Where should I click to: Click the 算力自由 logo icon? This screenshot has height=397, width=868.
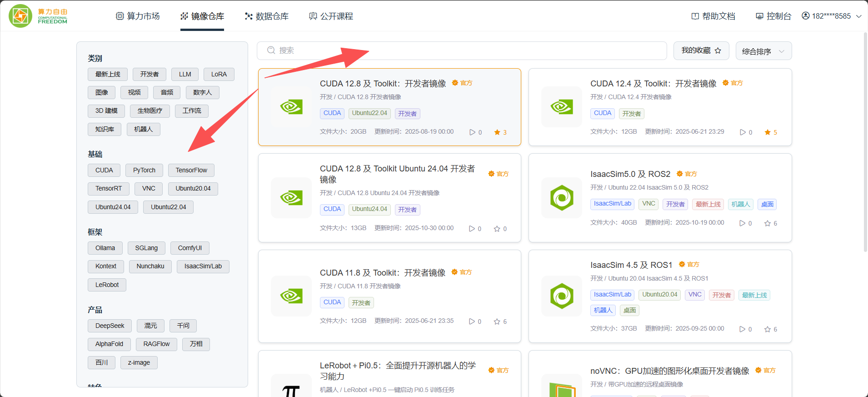(20, 16)
